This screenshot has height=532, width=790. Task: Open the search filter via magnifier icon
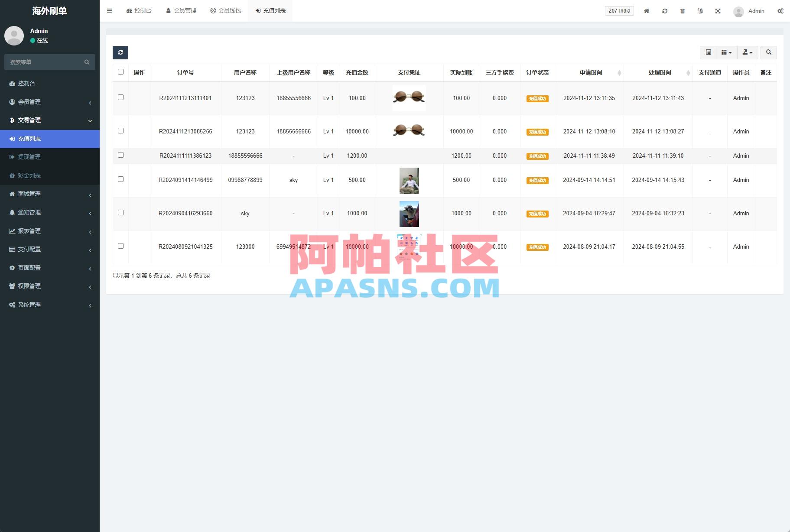click(x=769, y=52)
